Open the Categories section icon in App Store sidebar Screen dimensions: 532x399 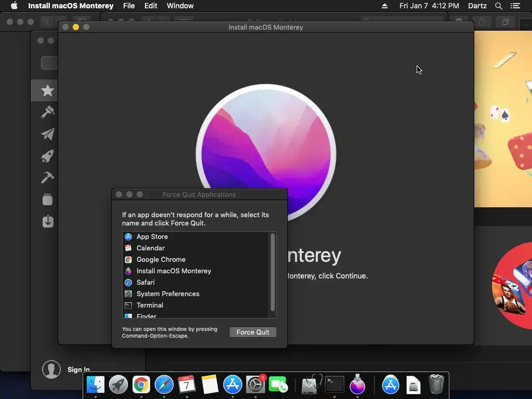click(x=47, y=199)
